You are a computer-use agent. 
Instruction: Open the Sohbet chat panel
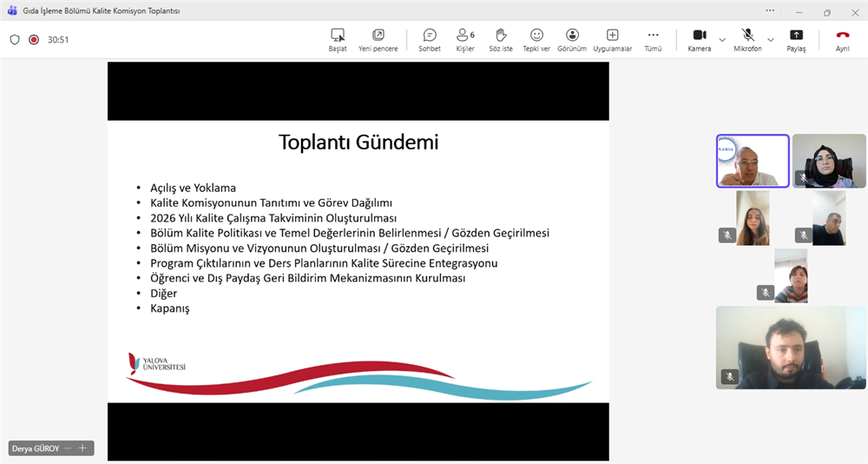(430, 39)
